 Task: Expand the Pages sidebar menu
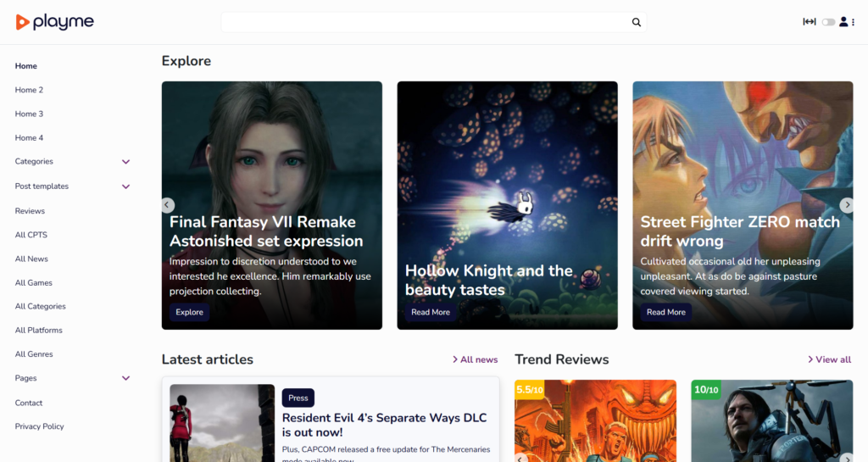(x=125, y=378)
